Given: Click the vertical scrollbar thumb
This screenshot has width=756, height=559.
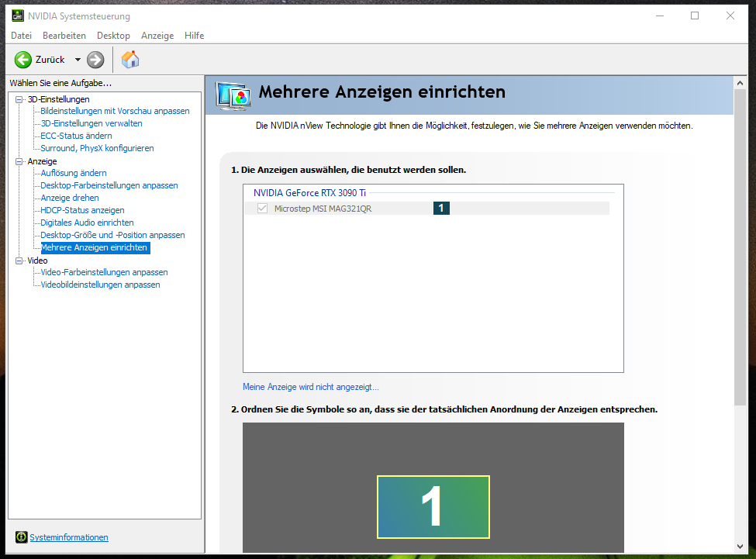Looking at the screenshot, I should pos(740,247).
